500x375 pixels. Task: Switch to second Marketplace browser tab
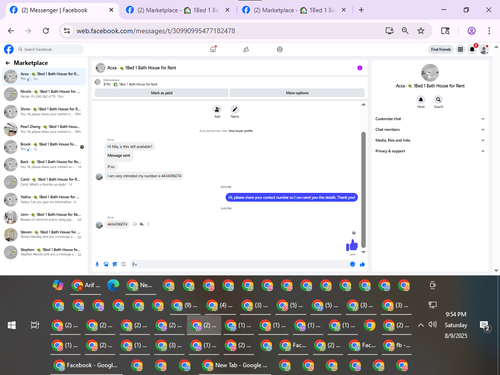click(294, 10)
